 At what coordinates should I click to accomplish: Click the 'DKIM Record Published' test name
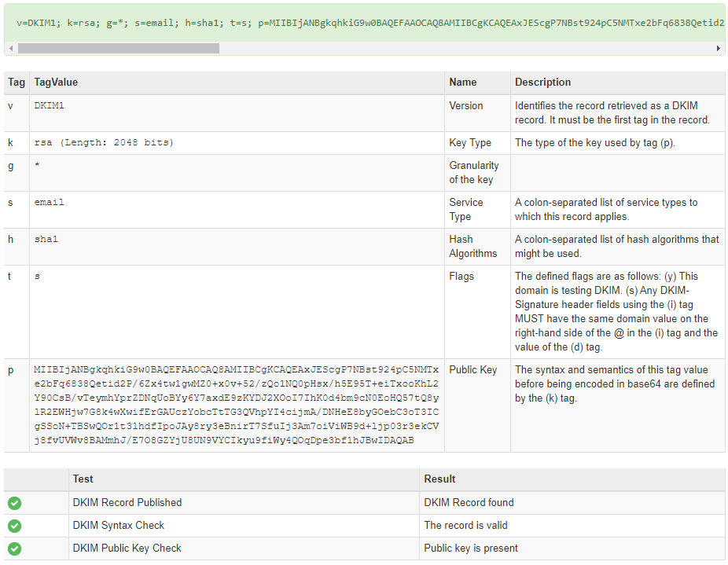127,503
